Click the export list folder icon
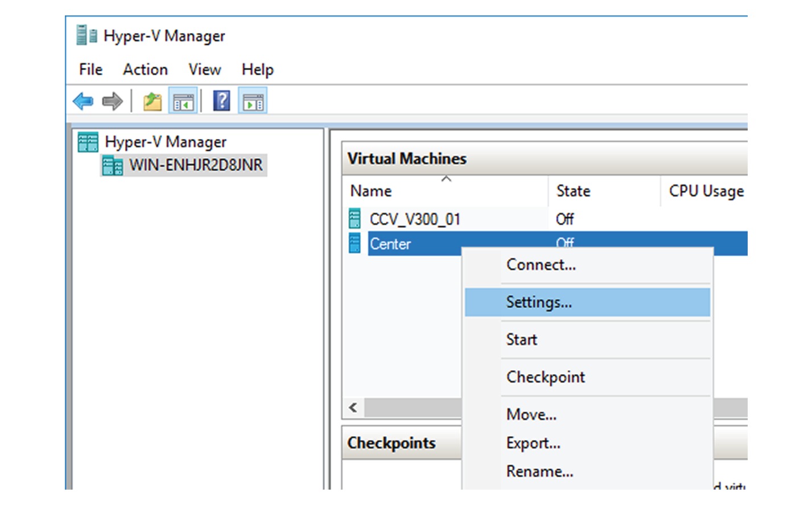Screen dimensions: 812x505 [154, 101]
